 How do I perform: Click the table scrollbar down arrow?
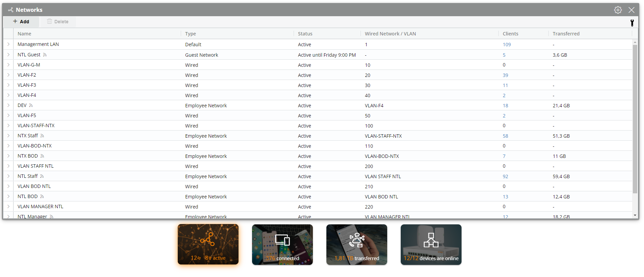tap(635, 215)
